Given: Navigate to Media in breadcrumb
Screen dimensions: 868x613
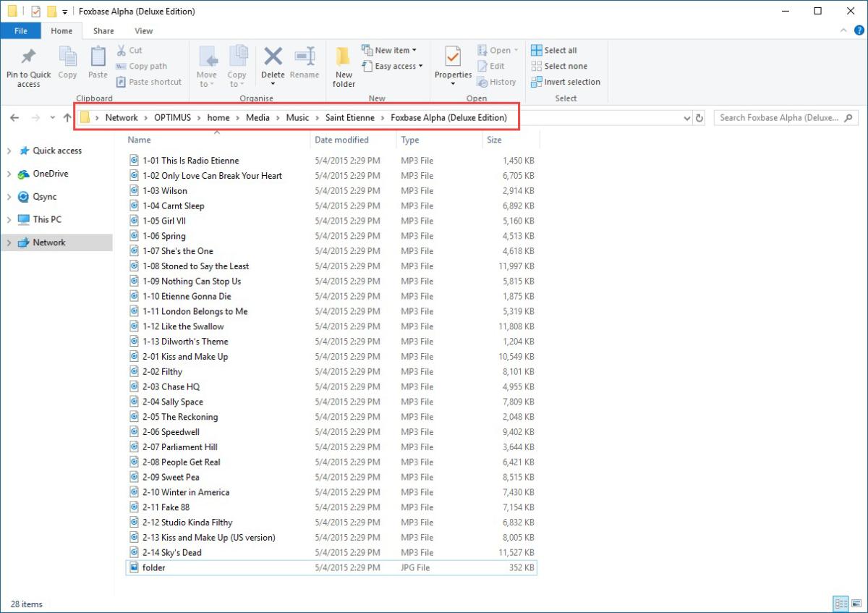Looking at the screenshot, I should tap(258, 118).
